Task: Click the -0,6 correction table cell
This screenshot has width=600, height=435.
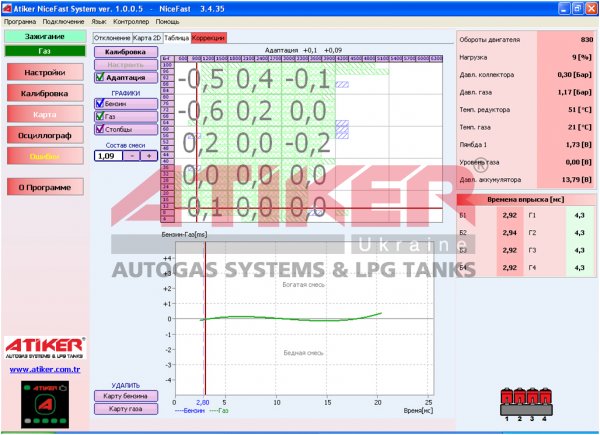Action: [201, 111]
